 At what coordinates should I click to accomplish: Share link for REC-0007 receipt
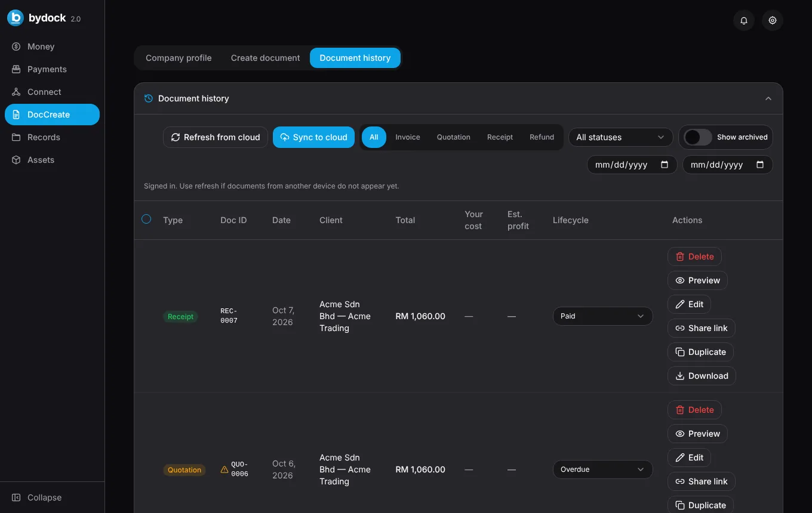click(701, 328)
